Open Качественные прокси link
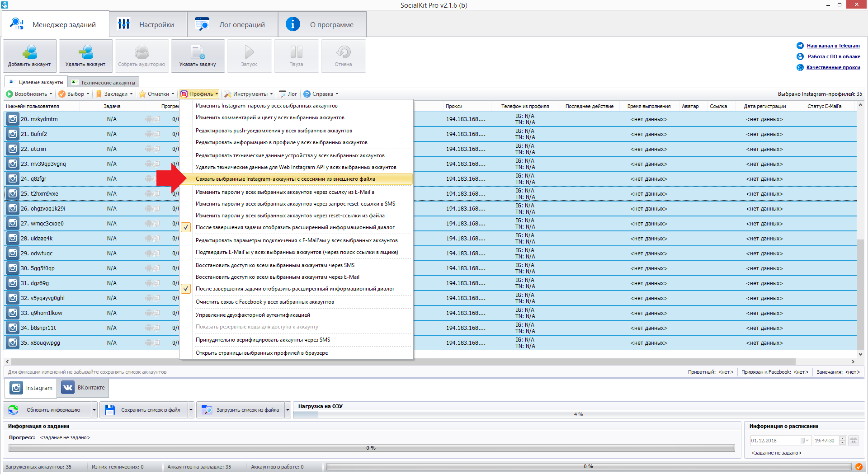 (x=833, y=67)
